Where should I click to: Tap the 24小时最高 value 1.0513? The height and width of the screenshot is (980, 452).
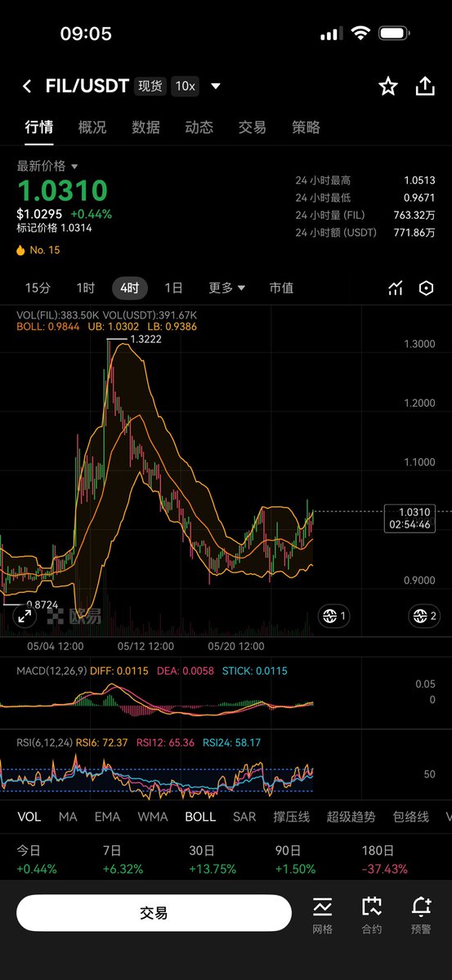(419, 180)
